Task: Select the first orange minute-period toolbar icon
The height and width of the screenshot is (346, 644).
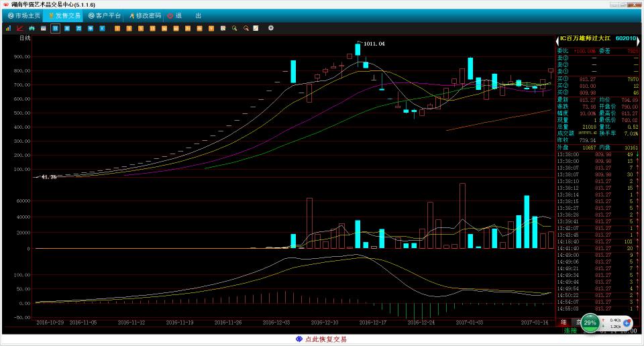Action: click(117, 28)
